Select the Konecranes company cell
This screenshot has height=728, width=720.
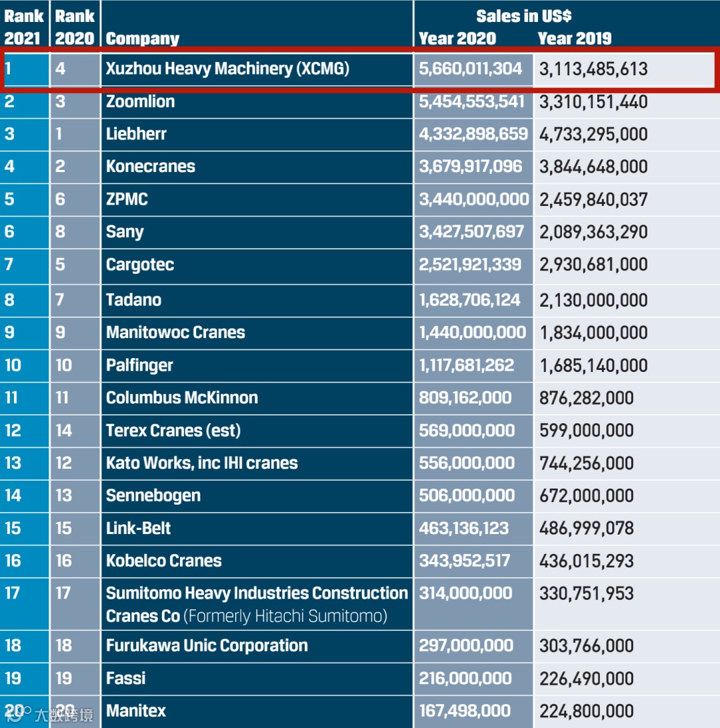click(257, 167)
